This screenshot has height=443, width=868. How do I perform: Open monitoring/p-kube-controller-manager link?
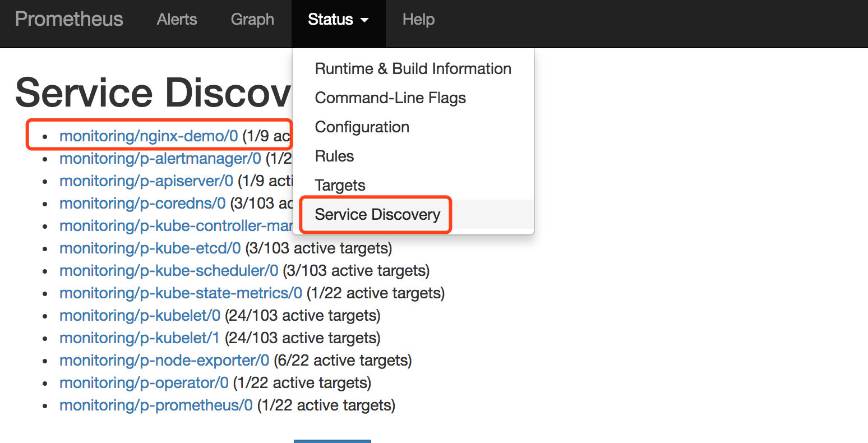(176, 226)
